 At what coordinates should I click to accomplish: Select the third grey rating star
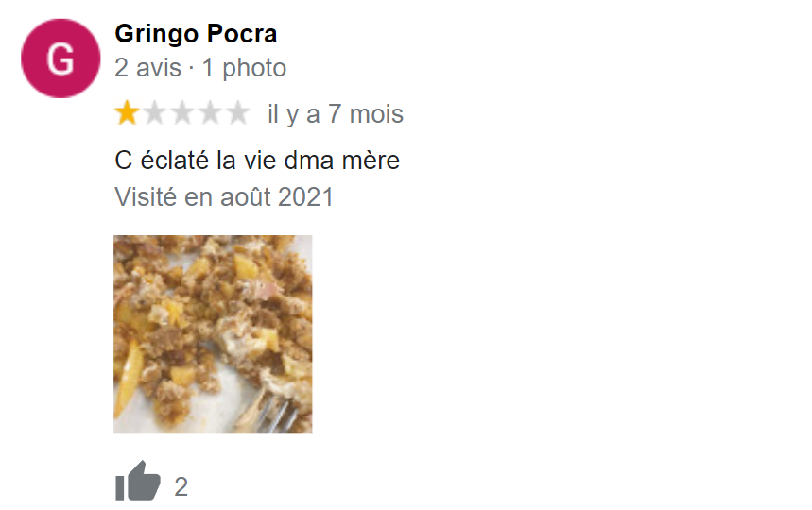tap(182, 112)
